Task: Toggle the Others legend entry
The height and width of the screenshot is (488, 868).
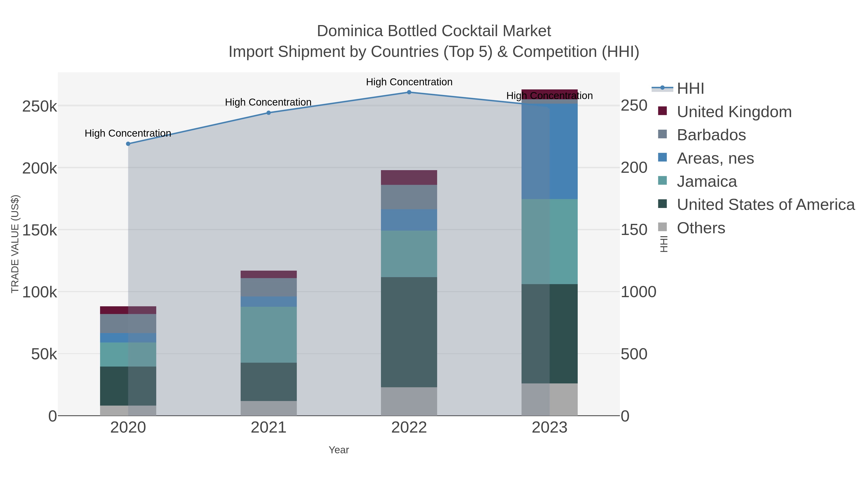Action: (x=692, y=228)
